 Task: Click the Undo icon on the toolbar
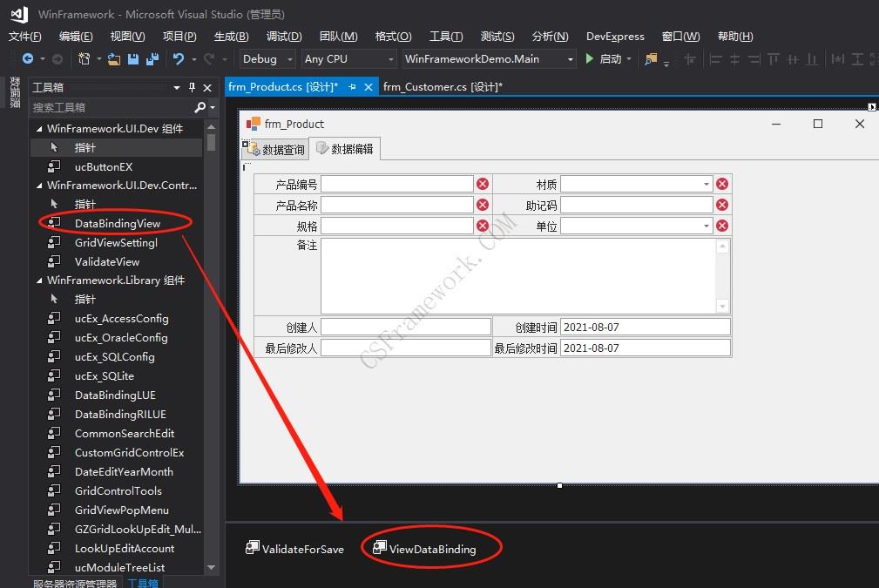point(179,58)
